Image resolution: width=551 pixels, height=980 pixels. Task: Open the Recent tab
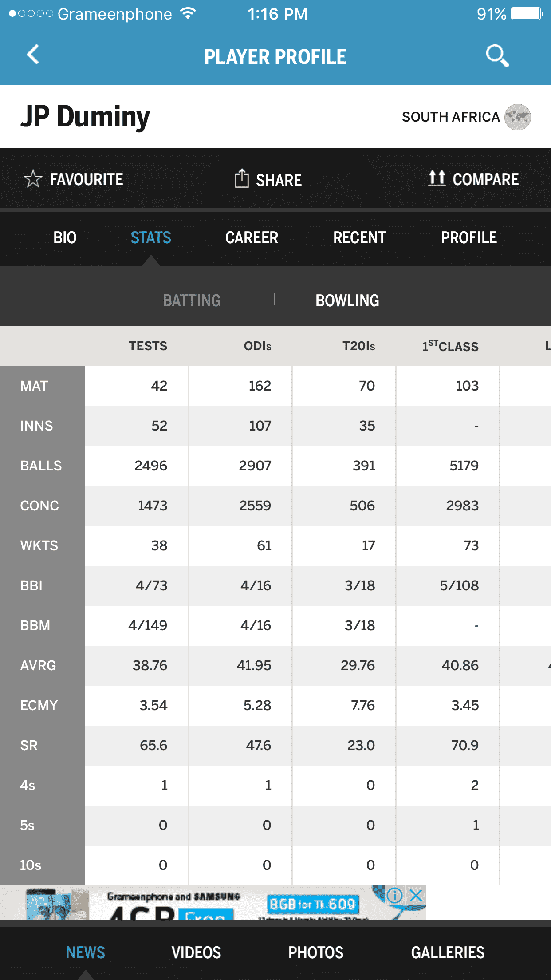tap(360, 237)
